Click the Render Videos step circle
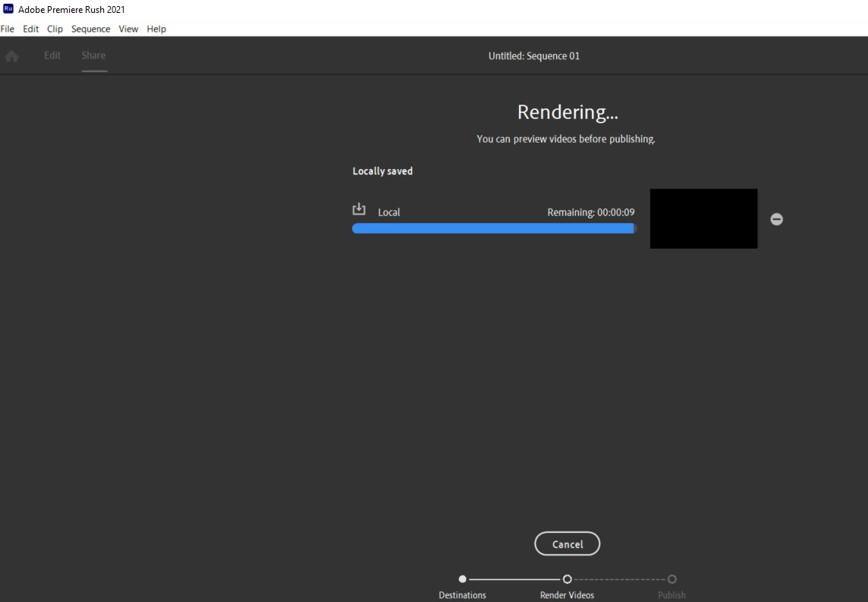The image size is (868, 602). [567, 578]
